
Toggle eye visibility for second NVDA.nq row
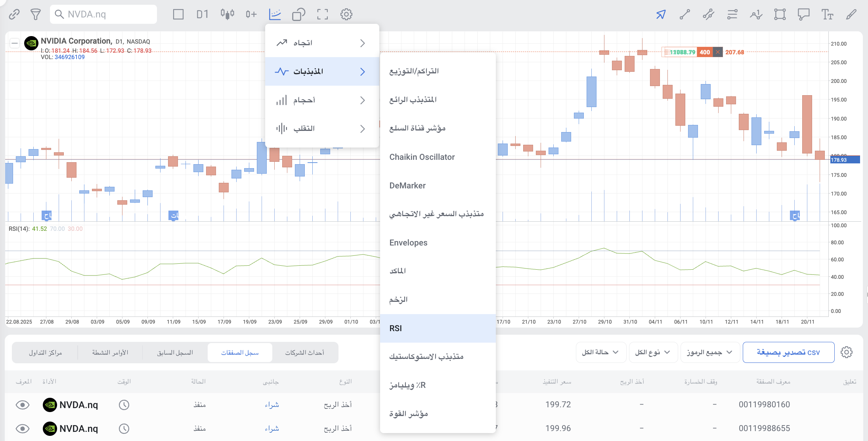click(23, 428)
